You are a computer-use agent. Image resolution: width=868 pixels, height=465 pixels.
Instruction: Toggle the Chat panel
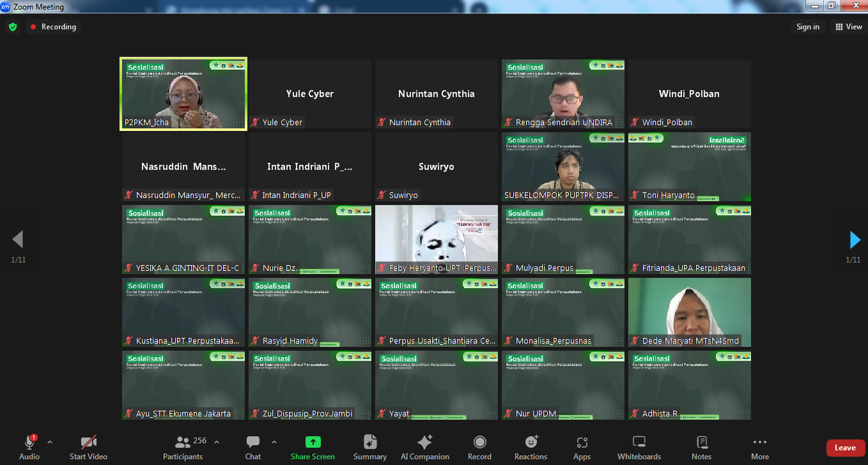pyautogui.click(x=253, y=447)
